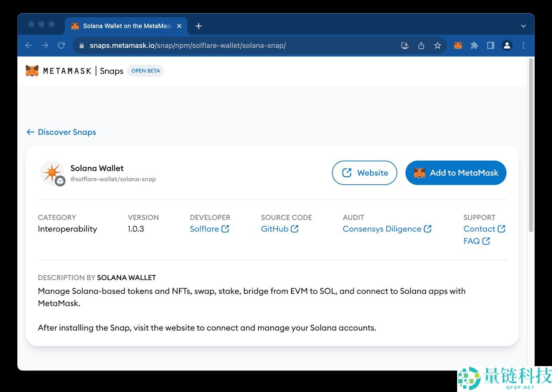Expand the tab search chevron
The height and width of the screenshot is (392, 552).
point(523,26)
